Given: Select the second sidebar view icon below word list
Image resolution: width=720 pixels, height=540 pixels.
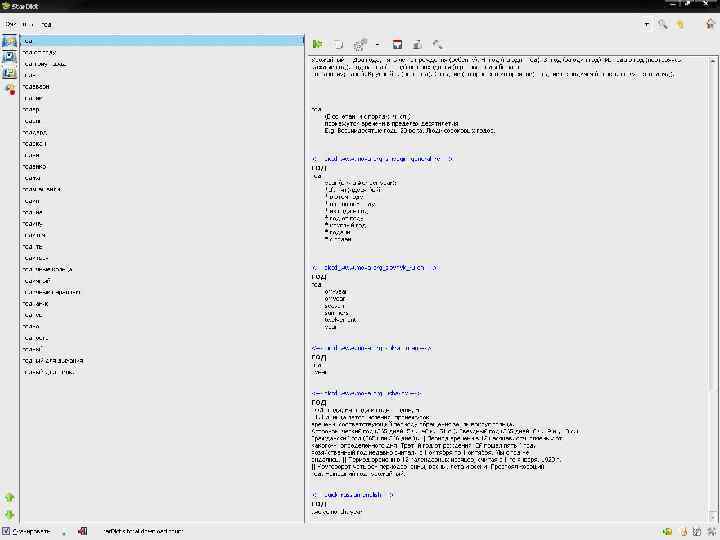Looking at the screenshot, I should click(x=10, y=57).
